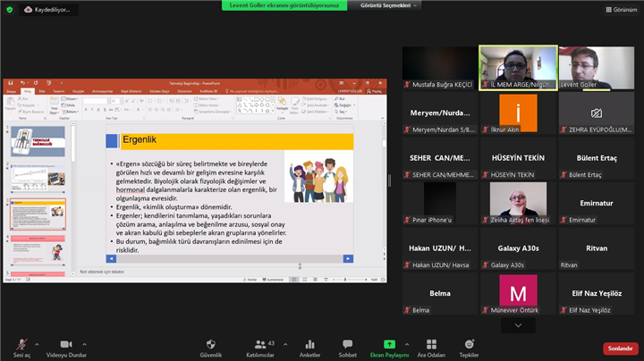The height and width of the screenshot is (361, 644).
Task: Open the Anketler polls icon
Action: [309, 347]
